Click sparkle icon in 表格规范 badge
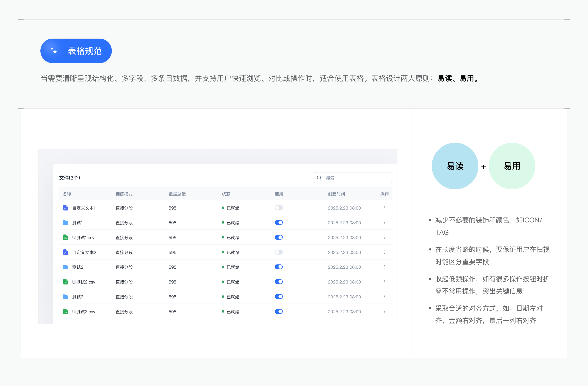The height and width of the screenshot is (386, 588). pos(54,51)
